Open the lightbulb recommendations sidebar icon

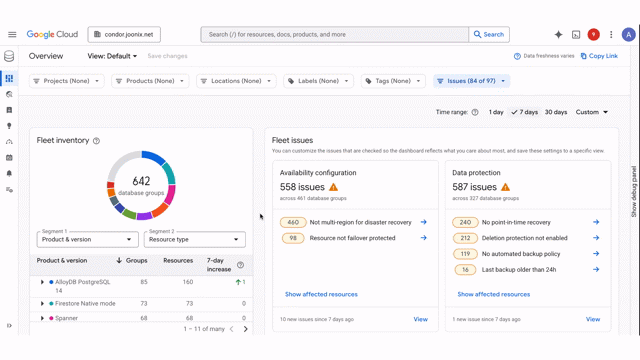[9, 126]
